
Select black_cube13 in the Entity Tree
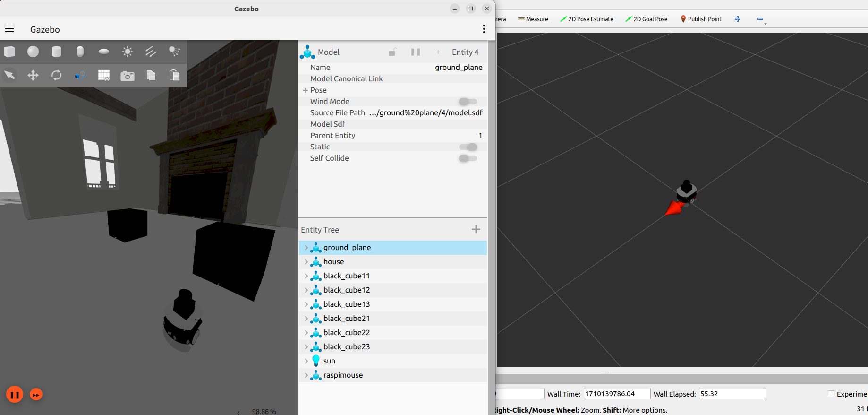pyautogui.click(x=347, y=304)
